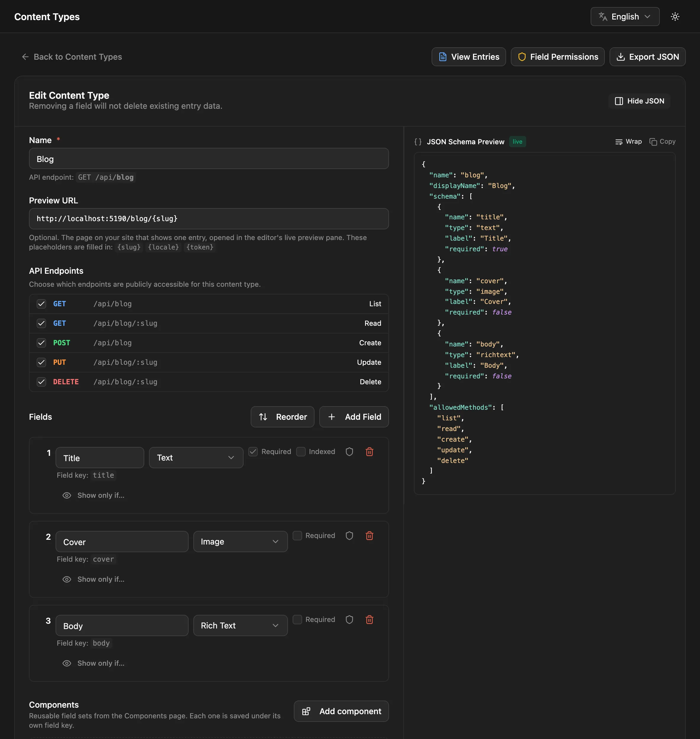This screenshot has width=700, height=739.
Task: Click the View Entries button
Action: click(469, 57)
